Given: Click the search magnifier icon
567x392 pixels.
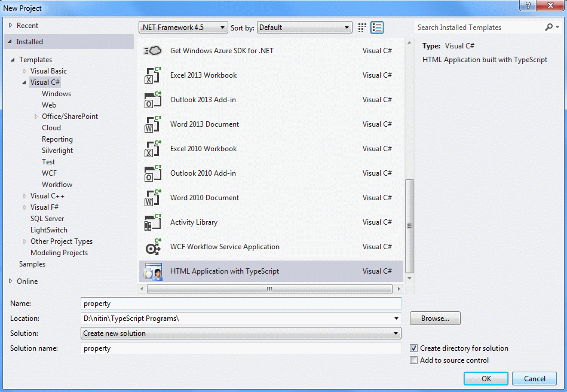Looking at the screenshot, I should pos(549,27).
